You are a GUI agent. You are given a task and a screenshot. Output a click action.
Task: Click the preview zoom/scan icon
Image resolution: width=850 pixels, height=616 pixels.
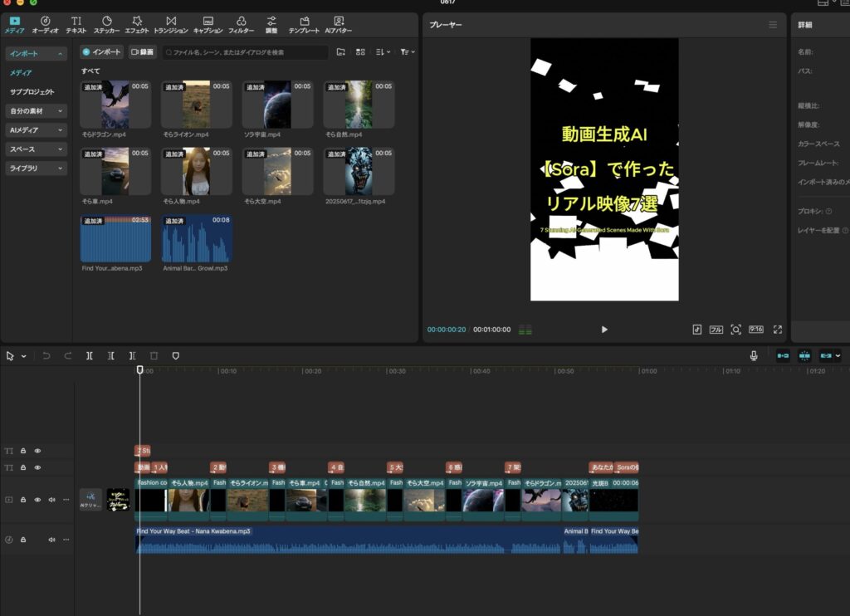735,330
